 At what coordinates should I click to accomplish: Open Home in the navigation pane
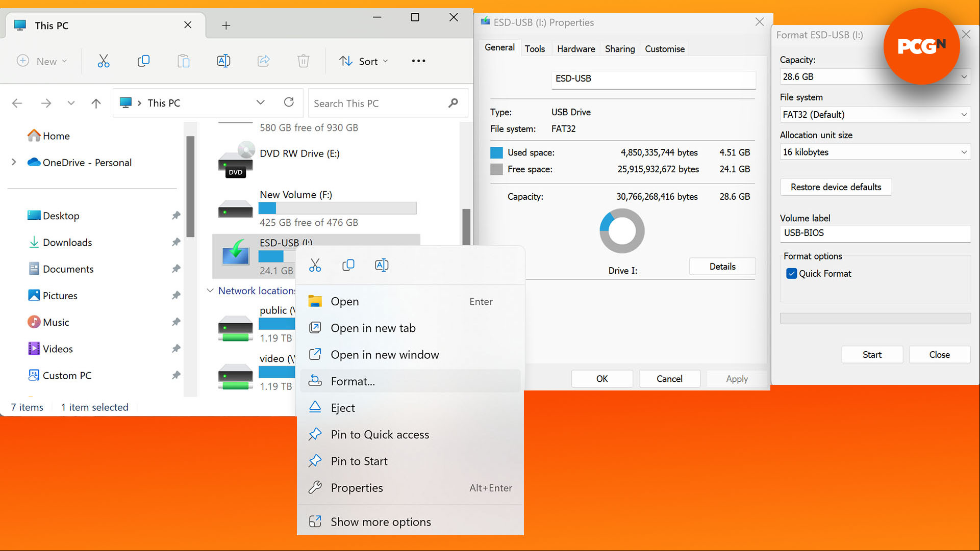pos(49,136)
